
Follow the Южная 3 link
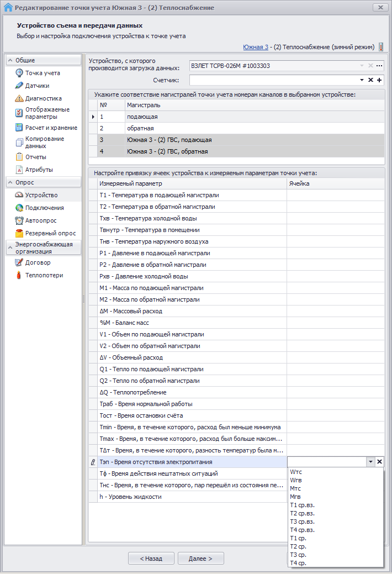[x=256, y=47]
